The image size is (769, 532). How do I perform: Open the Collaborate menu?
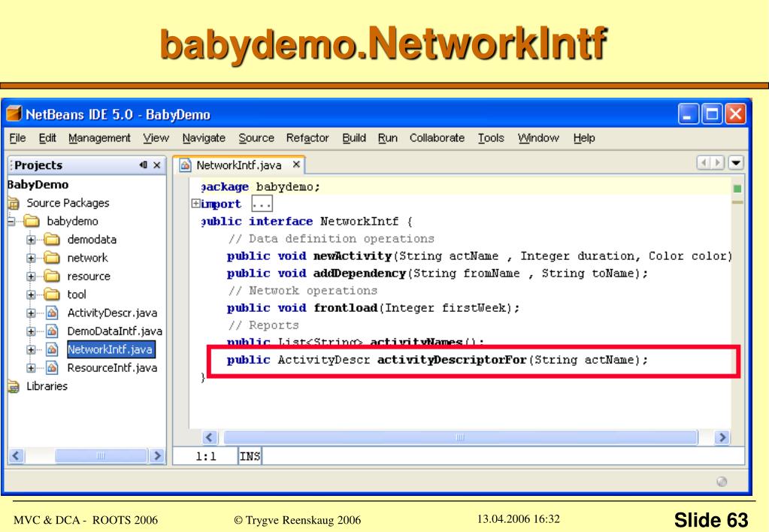[x=437, y=138]
